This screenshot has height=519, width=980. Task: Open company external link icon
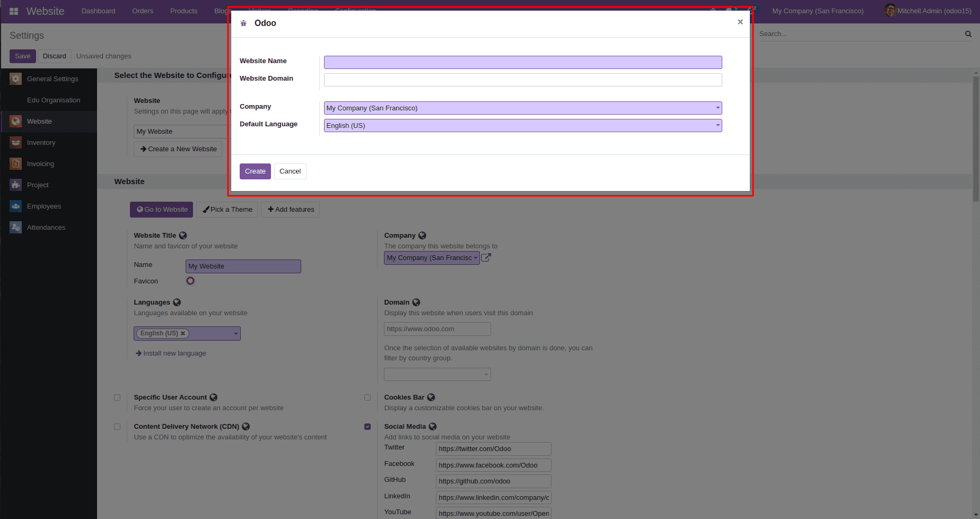(x=486, y=257)
